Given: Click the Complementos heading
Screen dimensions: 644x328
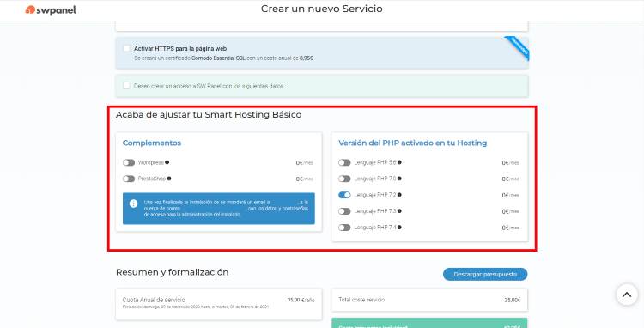Looking at the screenshot, I should click(x=151, y=143).
